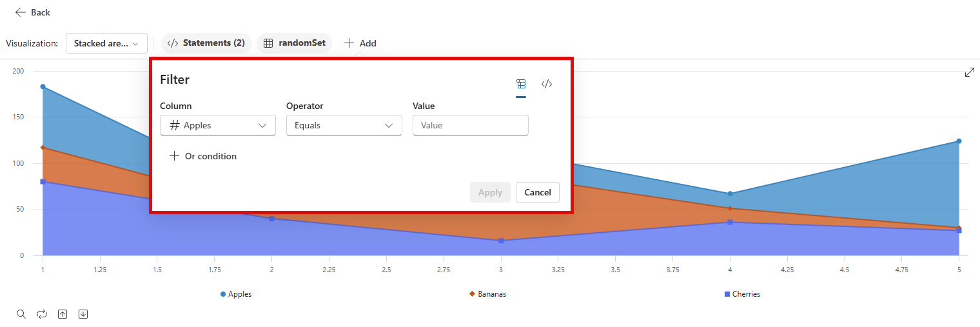Open the Column dropdown showing Apples
Screen dimensions: 980x327
click(x=218, y=125)
